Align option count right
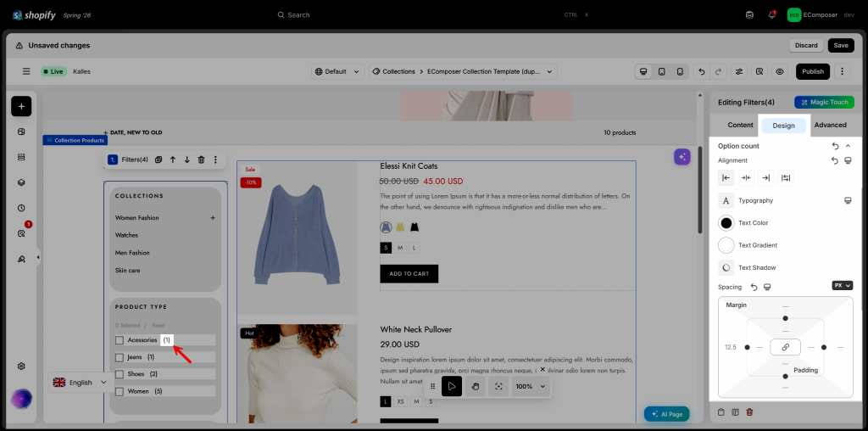Viewport: 868px width, 431px height. point(765,178)
